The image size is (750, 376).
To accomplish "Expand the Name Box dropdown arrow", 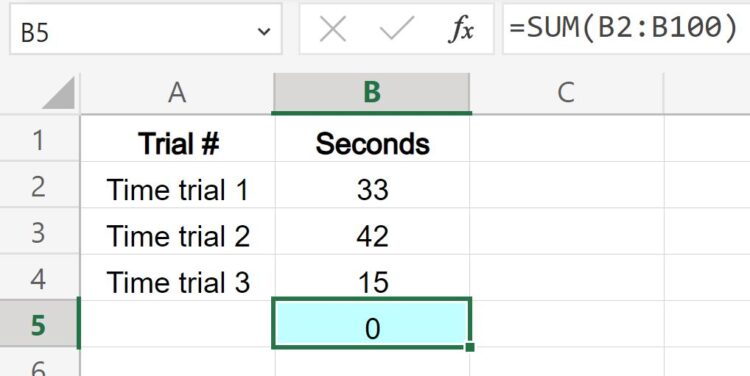I will coord(264,32).
